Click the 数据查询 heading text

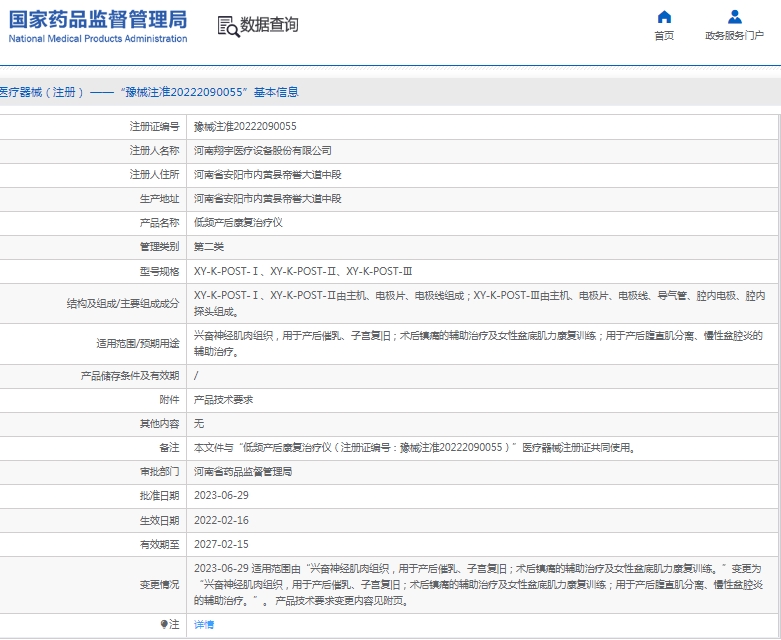(269, 24)
